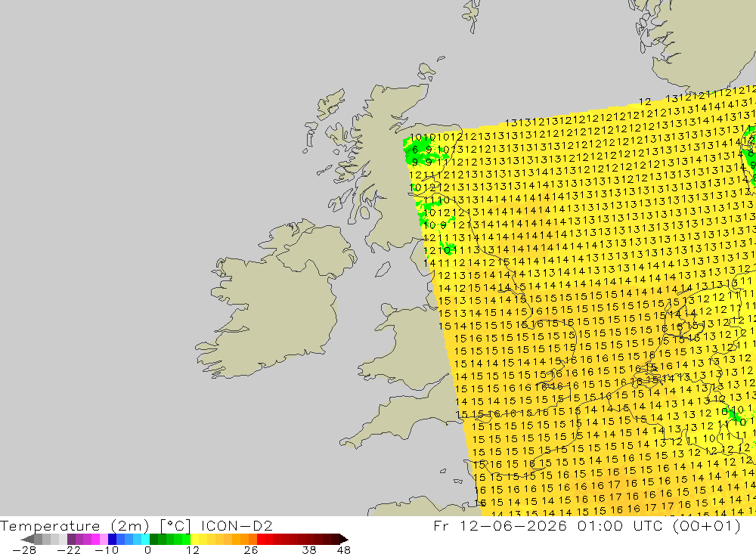Click the pink legend swatch left of dark blue
Image resolution: width=756 pixels, height=554 pixels.
tap(104, 539)
